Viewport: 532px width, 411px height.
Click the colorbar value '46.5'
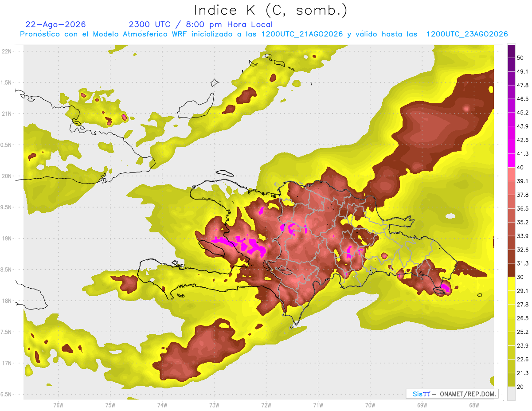[x=522, y=99]
